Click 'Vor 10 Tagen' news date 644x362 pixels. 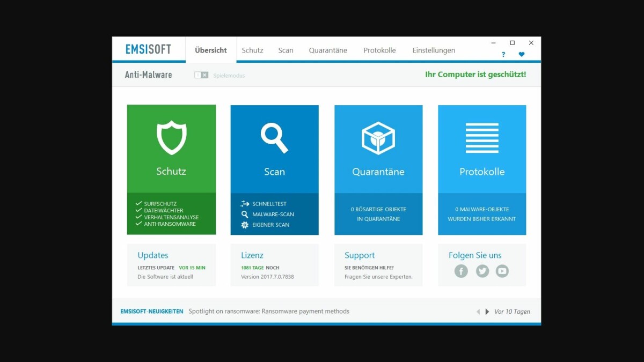pos(512,312)
